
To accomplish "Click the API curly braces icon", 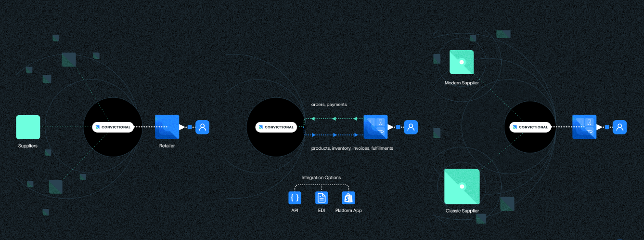I will pyautogui.click(x=295, y=198).
